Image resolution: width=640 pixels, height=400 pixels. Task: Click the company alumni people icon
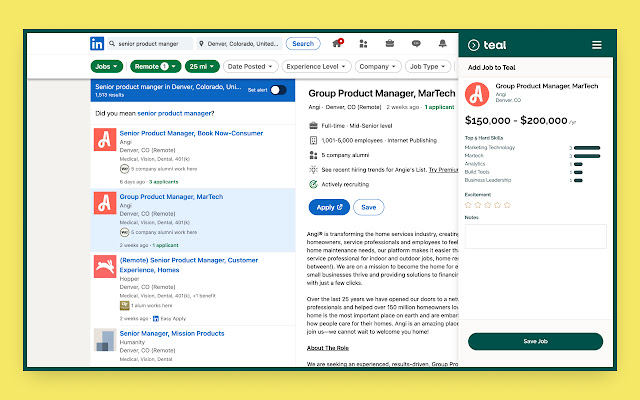coord(313,155)
